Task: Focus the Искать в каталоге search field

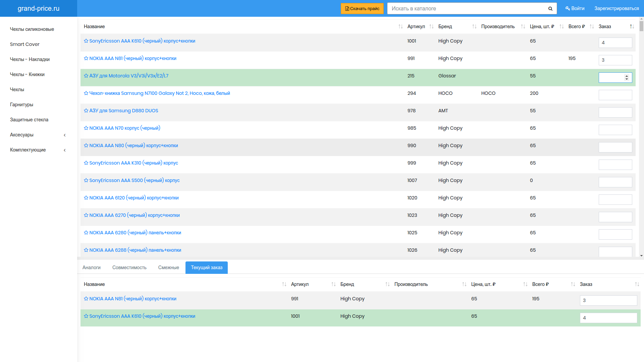Action: 467,9
